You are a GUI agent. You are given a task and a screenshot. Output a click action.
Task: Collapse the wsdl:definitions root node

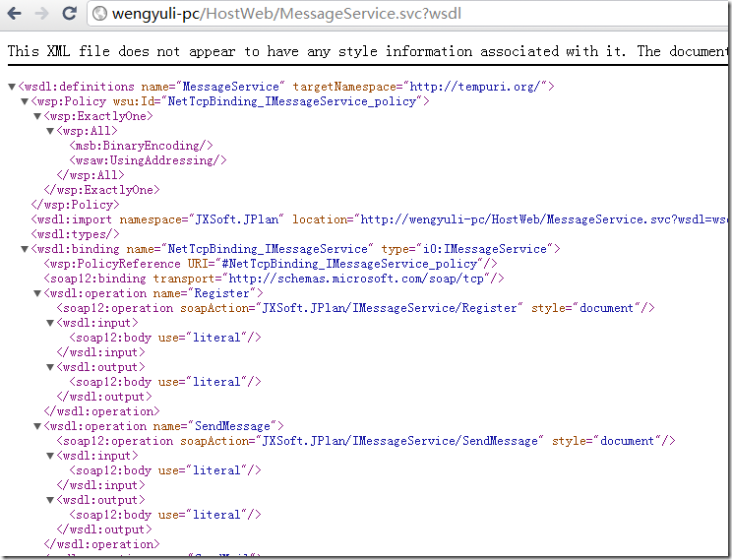point(12,87)
